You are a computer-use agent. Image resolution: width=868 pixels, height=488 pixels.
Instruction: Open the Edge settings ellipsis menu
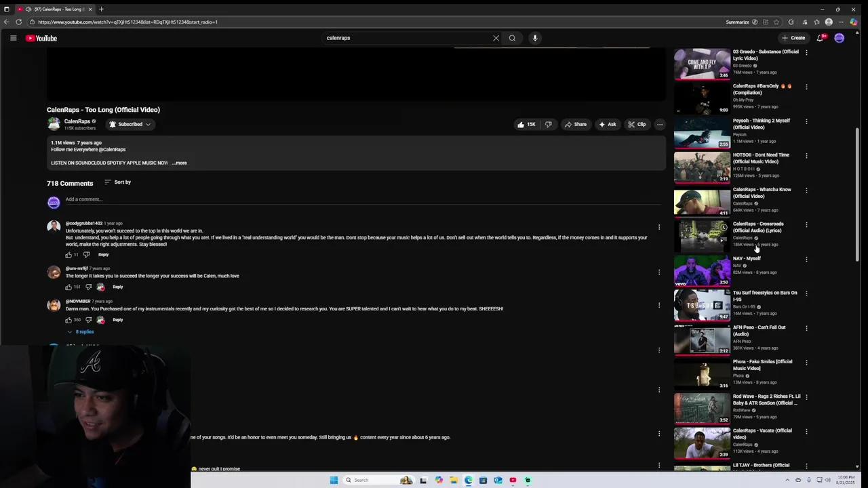[x=841, y=22]
